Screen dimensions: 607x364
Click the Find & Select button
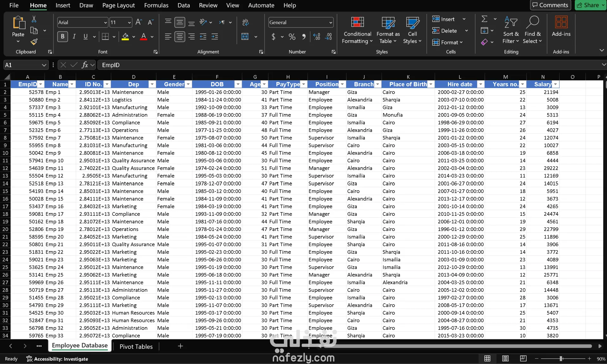pyautogui.click(x=532, y=30)
